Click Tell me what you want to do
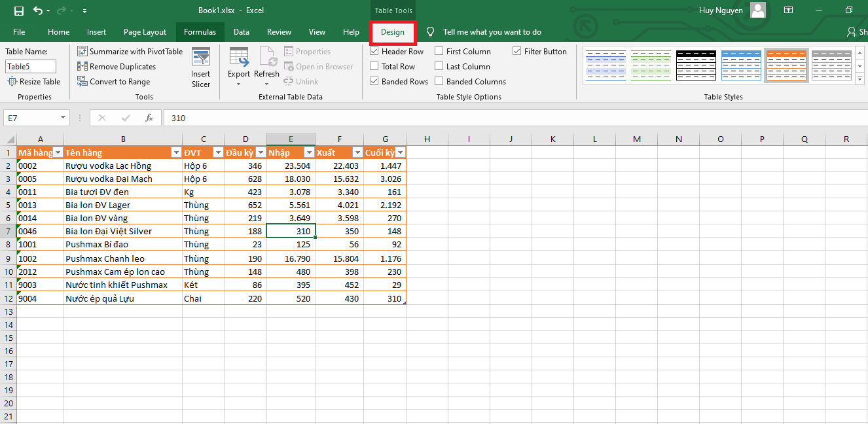 coord(492,32)
